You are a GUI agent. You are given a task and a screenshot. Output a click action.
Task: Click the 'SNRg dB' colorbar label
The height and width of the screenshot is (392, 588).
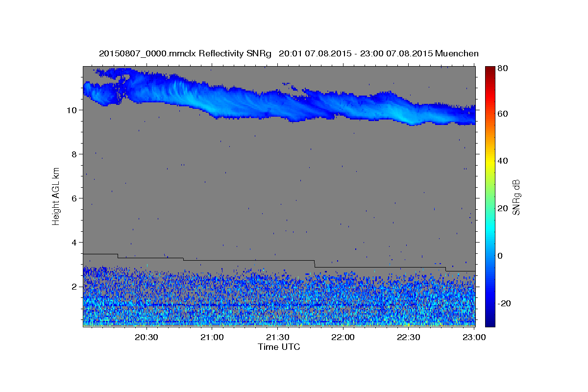(516, 197)
